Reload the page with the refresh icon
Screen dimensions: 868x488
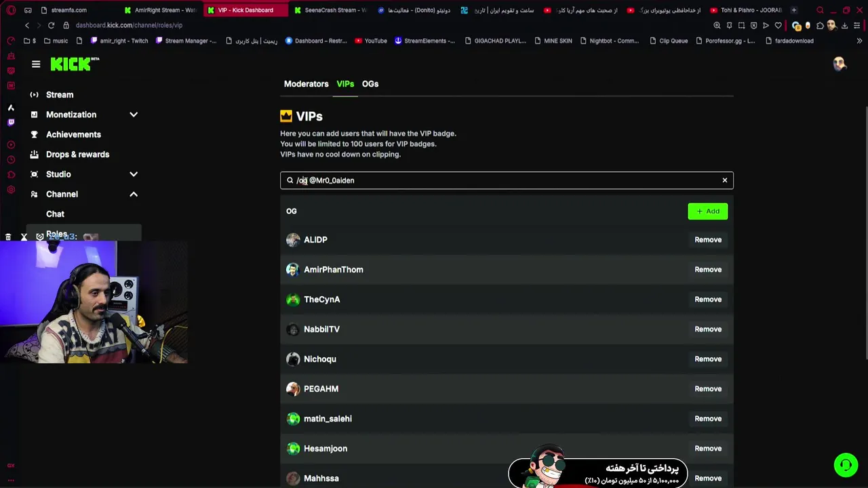(51, 25)
